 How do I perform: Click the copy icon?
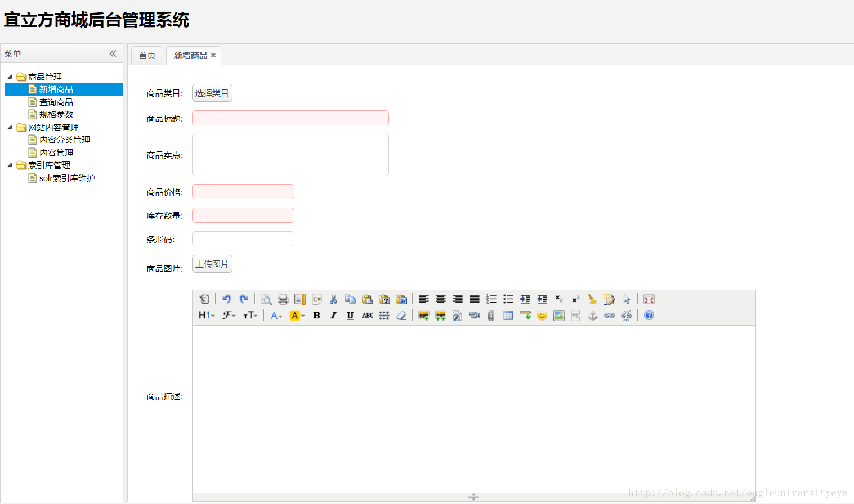pos(350,299)
